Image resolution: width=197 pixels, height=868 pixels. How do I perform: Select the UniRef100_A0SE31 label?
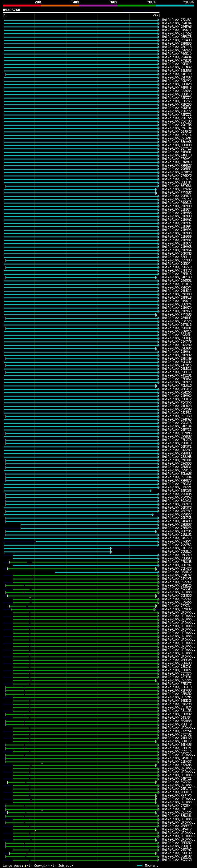pyautogui.click(x=177, y=61)
